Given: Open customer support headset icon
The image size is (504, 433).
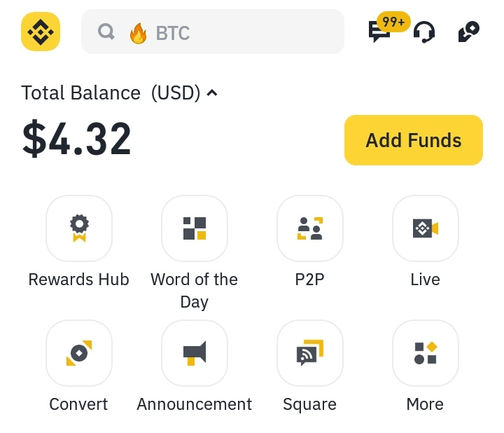Looking at the screenshot, I should point(424,32).
